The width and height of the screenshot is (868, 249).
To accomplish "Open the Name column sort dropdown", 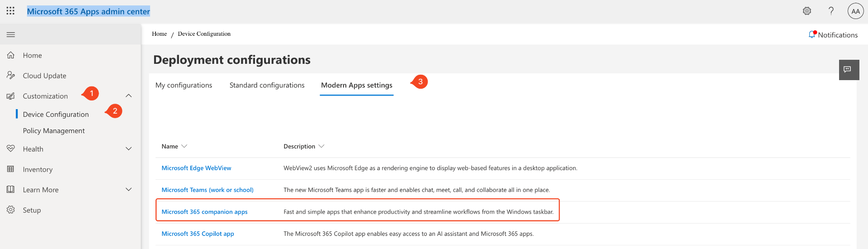I will pos(184,146).
